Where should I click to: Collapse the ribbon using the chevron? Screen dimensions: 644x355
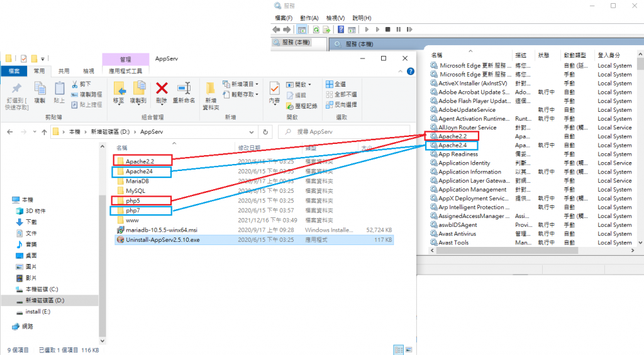point(401,72)
